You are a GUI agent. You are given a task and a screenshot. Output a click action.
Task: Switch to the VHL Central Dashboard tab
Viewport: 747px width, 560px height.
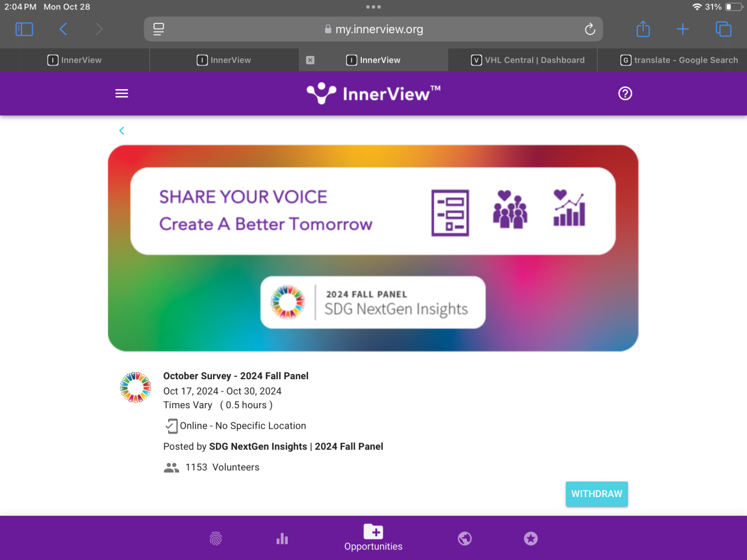tap(523, 60)
